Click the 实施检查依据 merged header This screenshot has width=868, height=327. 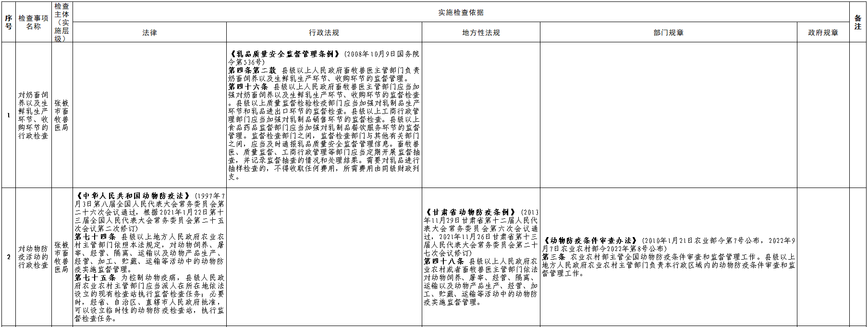461,13
